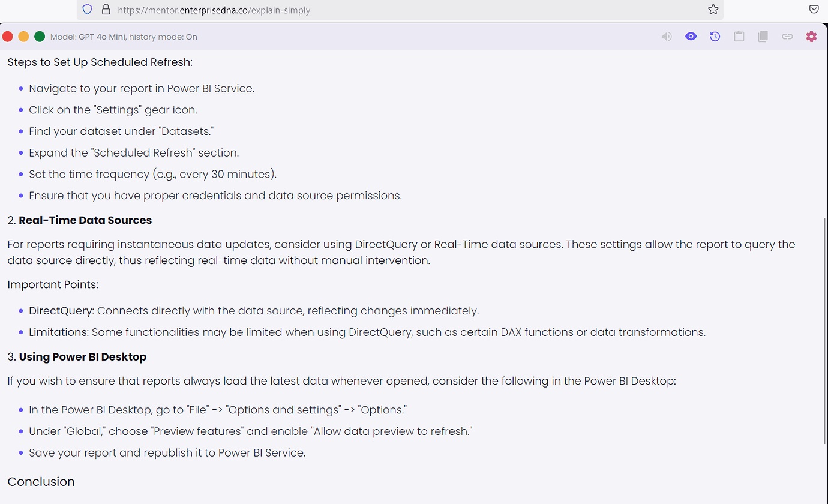
Task: Paste content using the clipboard icon
Action: pyautogui.click(x=739, y=36)
